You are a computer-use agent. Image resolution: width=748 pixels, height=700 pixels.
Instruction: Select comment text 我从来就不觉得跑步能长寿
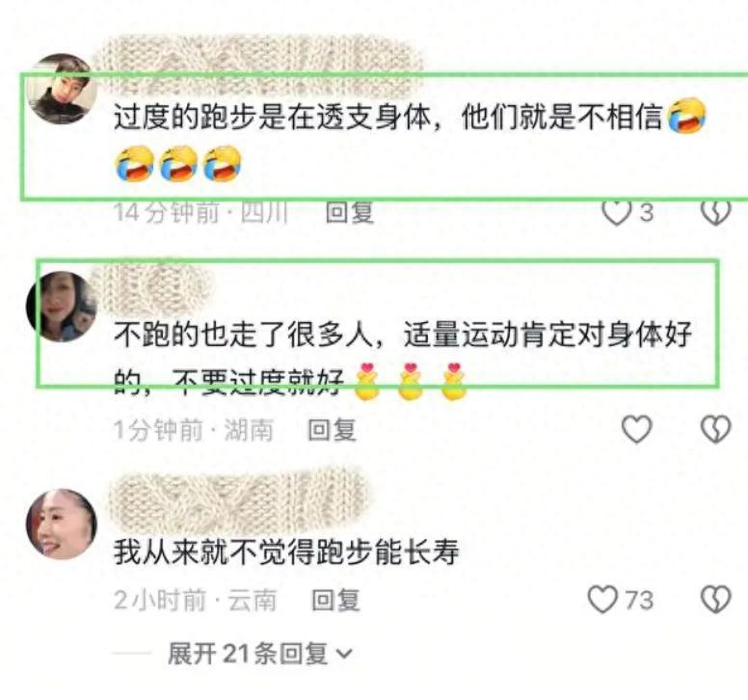point(286,552)
